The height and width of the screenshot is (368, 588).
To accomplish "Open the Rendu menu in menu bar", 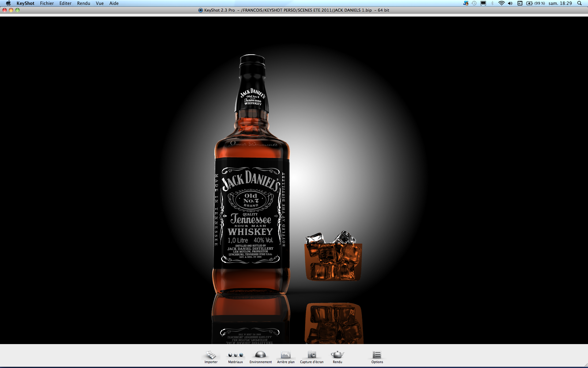I will click(84, 3).
